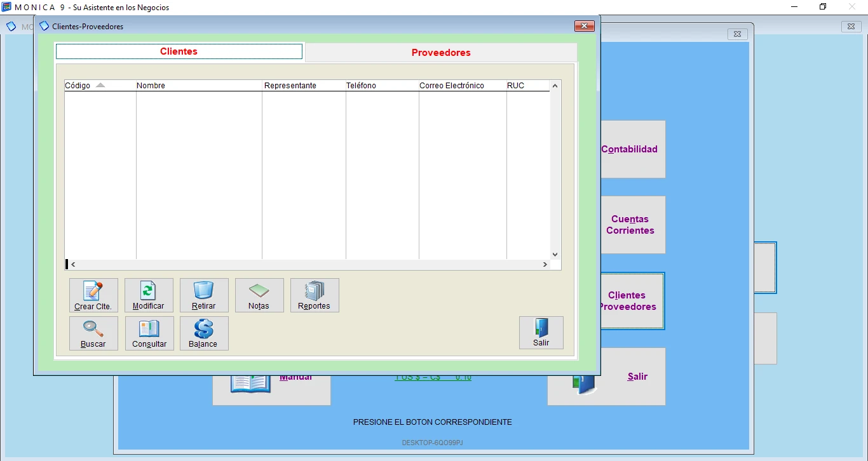The height and width of the screenshot is (461, 868).
Task: Switch to the Proveedores tab
Action: pos(441,53)
